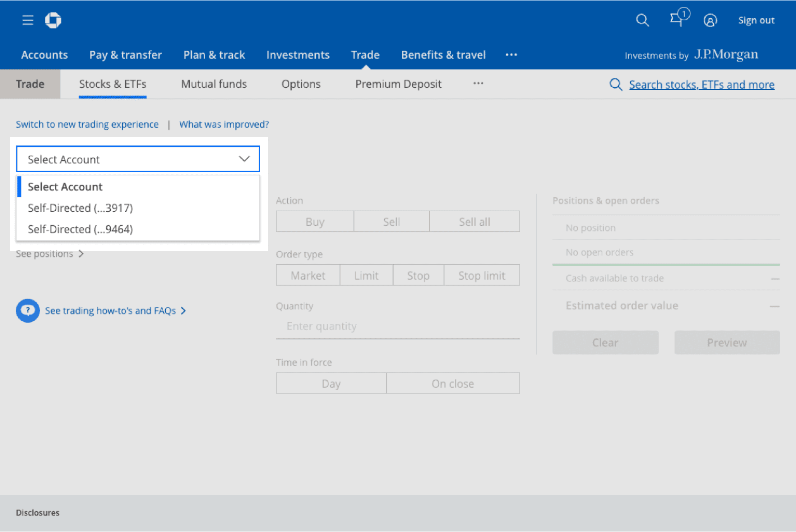Screen dimensions: 796x532
Task: Click arrow next to See positions
Action: [81, 254]
